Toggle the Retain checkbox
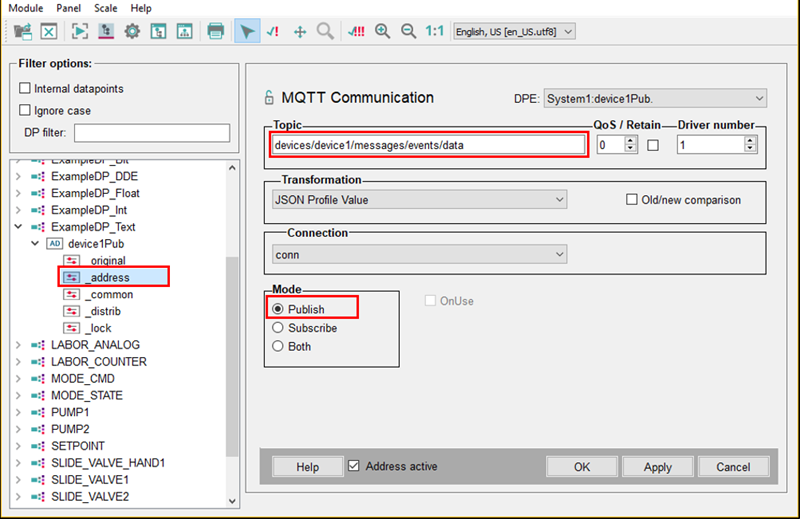This screenshot has width=800, height=519. coord(653,145)
